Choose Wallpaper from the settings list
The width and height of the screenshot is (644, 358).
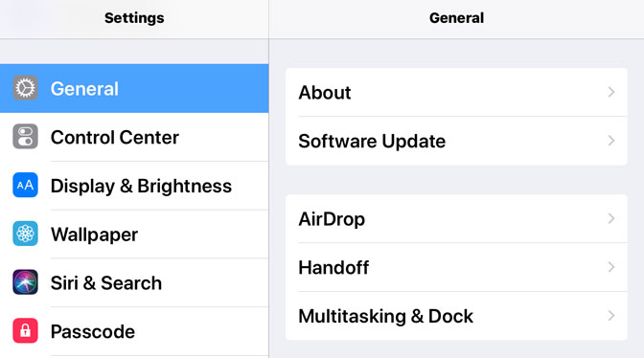[x=134, y=235]
